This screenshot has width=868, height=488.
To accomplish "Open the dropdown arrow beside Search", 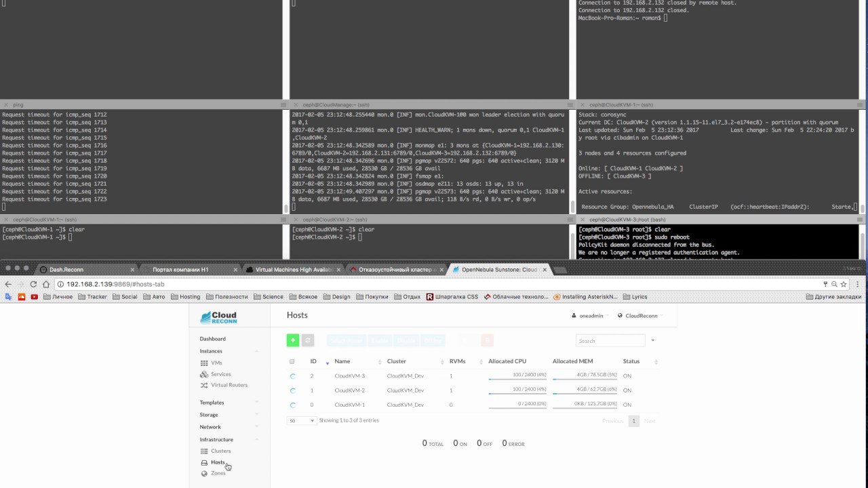I will [653, 340].
